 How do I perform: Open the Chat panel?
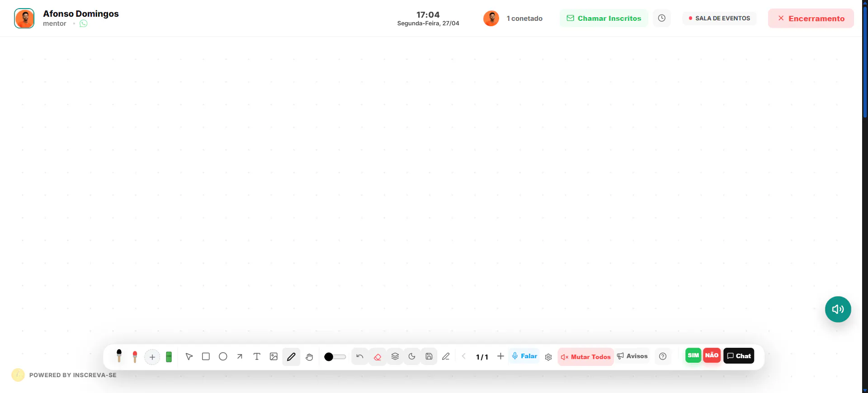click(x=739, y=356)
